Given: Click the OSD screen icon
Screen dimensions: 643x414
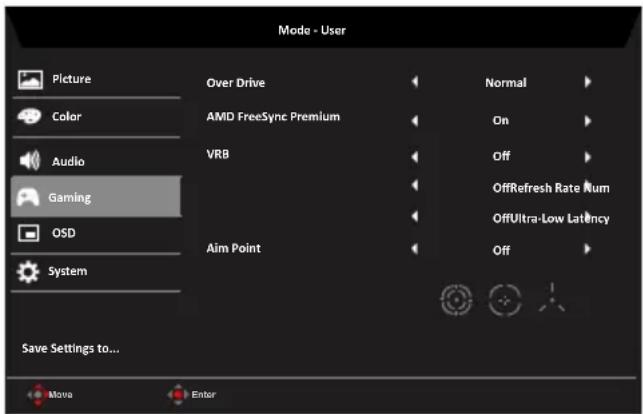Looking at the screenshot, I should point(29,233).
